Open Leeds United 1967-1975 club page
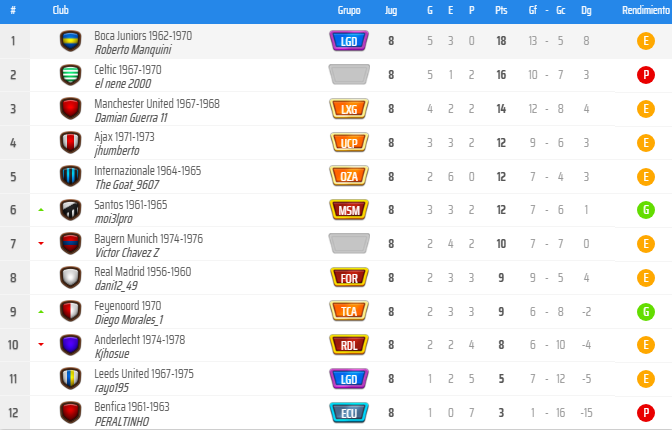 (144, 373)
